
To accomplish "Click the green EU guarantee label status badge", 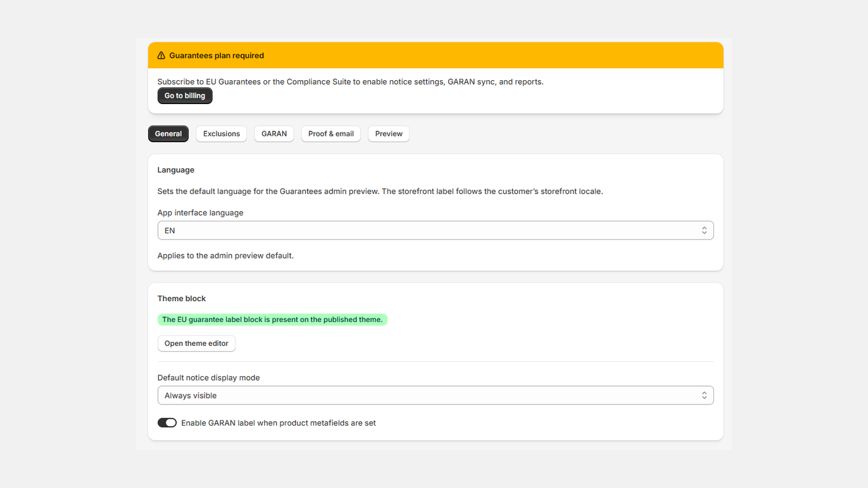I will 272,320.
